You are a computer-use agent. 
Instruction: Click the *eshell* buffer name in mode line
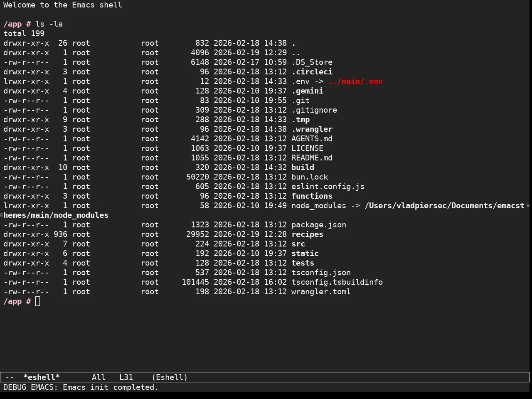click(42, 377)
